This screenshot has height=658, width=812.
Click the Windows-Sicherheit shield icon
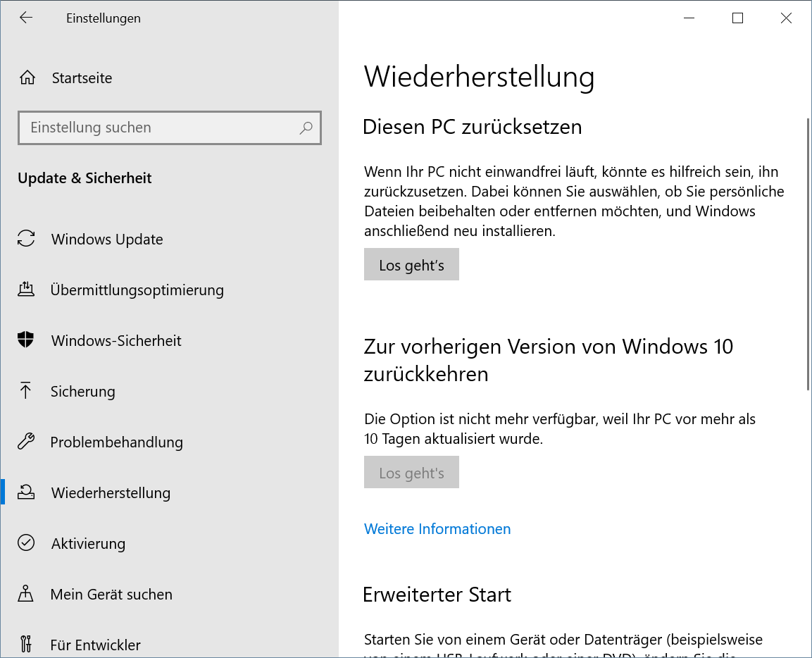click(x=25, y=340)
